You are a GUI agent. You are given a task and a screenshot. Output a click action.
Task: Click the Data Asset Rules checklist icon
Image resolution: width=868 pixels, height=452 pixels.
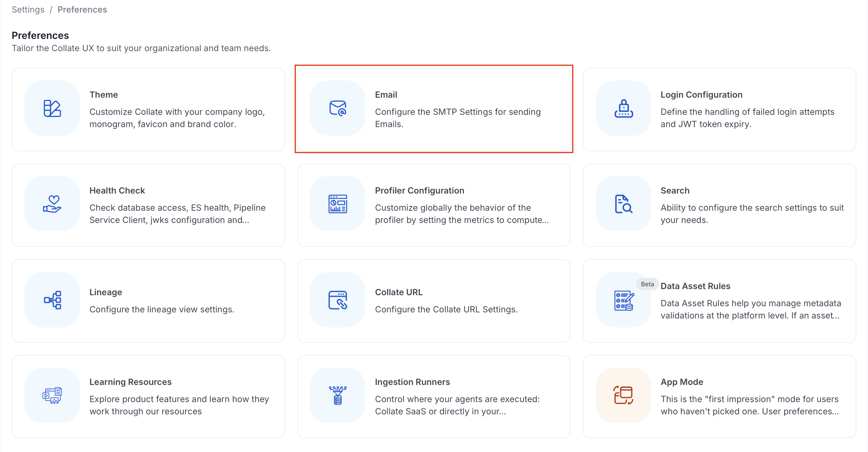[x=623, y=300]
